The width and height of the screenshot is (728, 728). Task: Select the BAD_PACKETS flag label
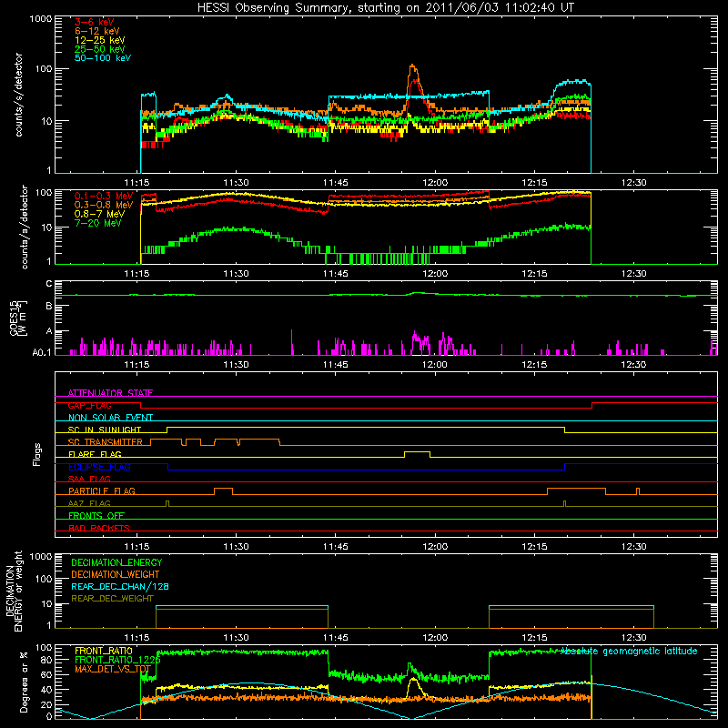point(99,528)
